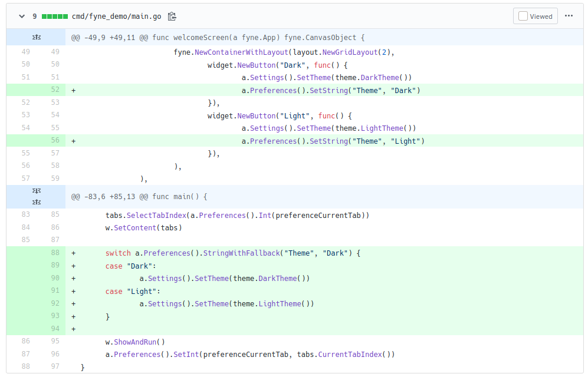
Task: Click the plus sign on line 52
Action: tap(74, 91)
